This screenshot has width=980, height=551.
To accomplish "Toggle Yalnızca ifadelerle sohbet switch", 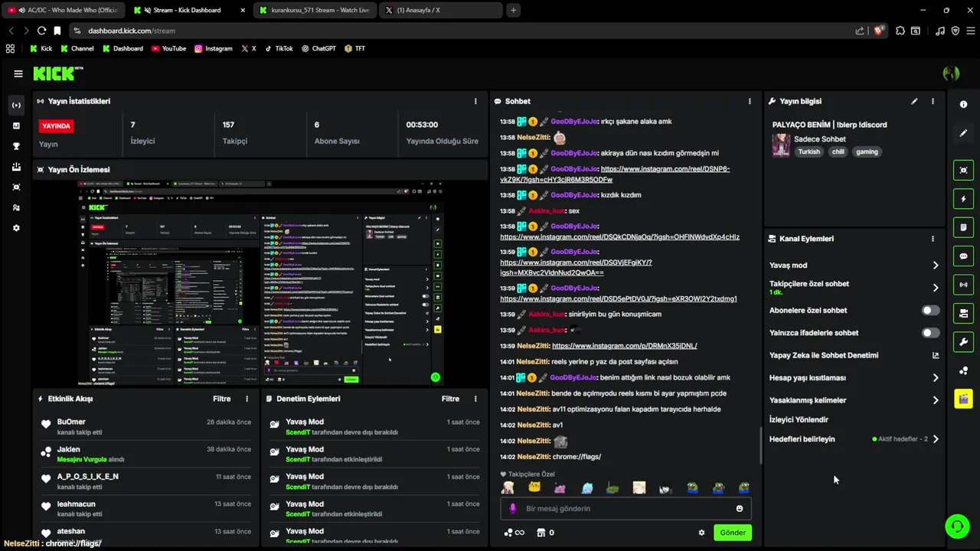I will click(930, 333).
